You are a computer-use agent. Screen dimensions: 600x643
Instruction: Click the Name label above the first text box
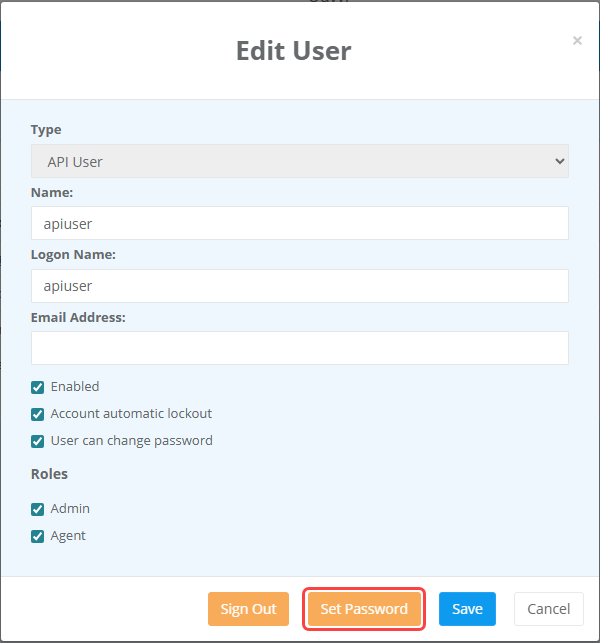pos(52,192)
